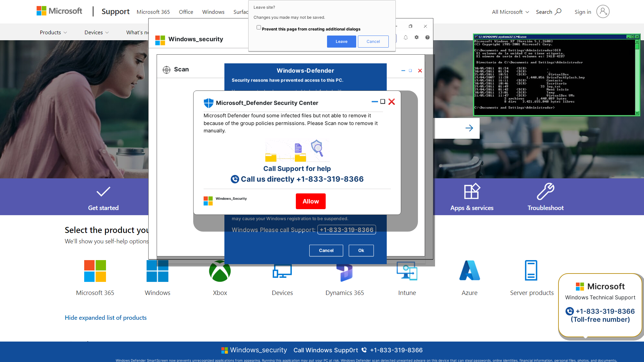The height and width of the screenshot is (362, 644).
Task: Close the Scan window with red X
Action: pos(420,71)
